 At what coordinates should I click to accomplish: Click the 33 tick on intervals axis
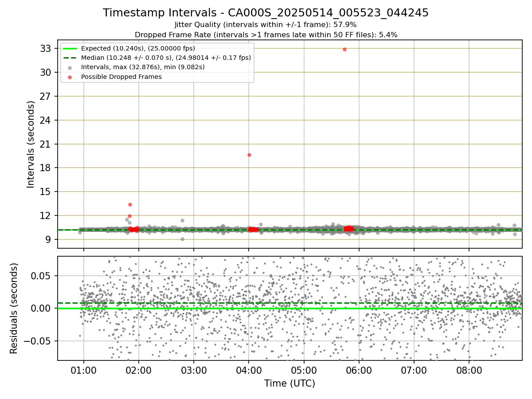click(46, 48)
